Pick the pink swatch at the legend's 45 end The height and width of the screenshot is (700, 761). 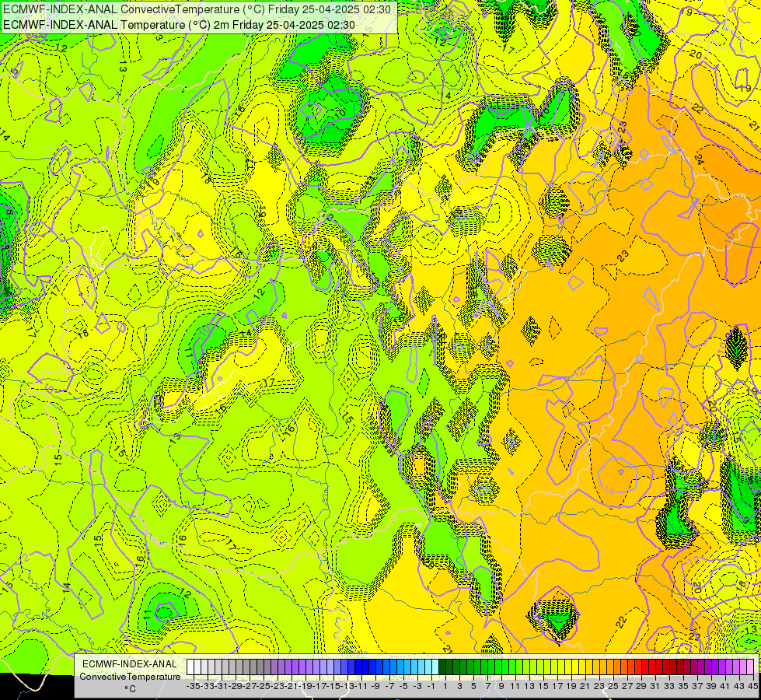click(750, 667)
